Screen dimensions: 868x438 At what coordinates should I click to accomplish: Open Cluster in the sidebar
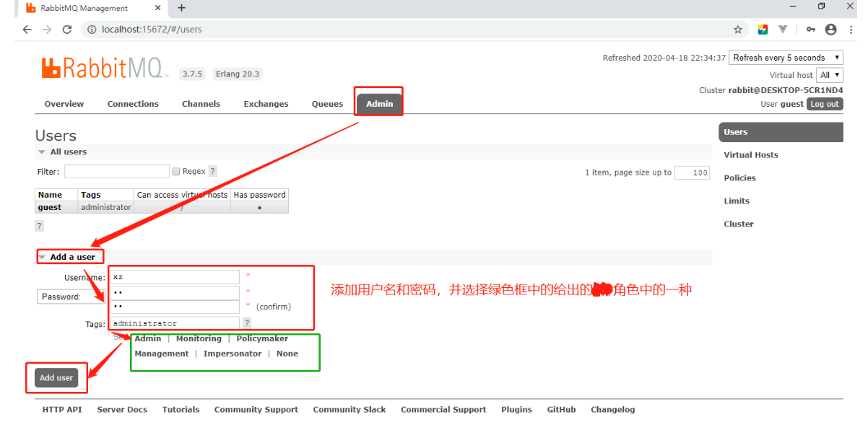[x=739, y=224]
